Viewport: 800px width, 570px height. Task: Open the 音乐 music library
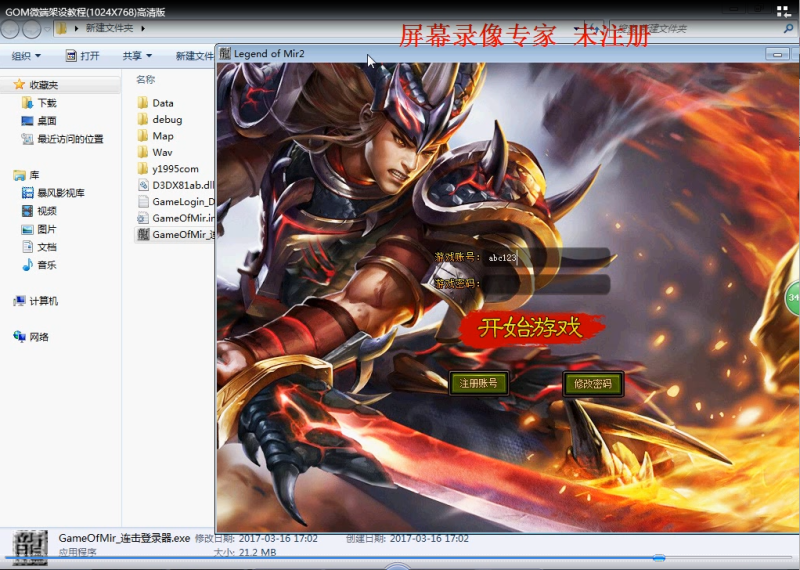(47, 265)
